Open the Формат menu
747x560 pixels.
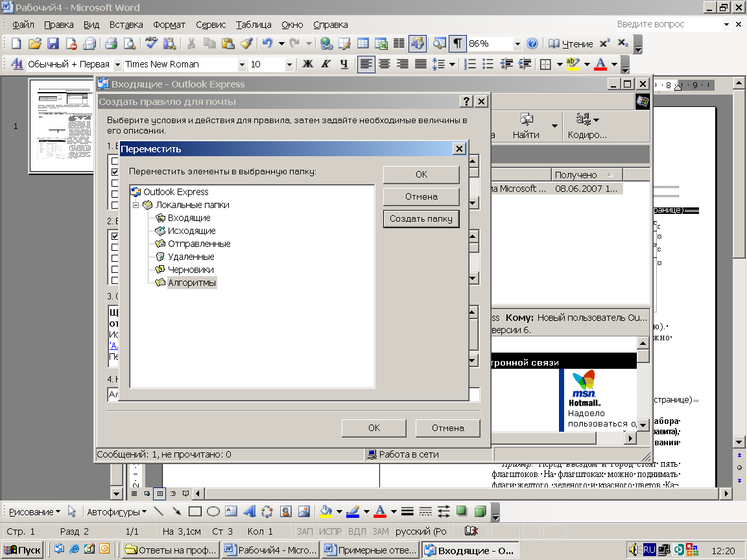pos(169,24)
